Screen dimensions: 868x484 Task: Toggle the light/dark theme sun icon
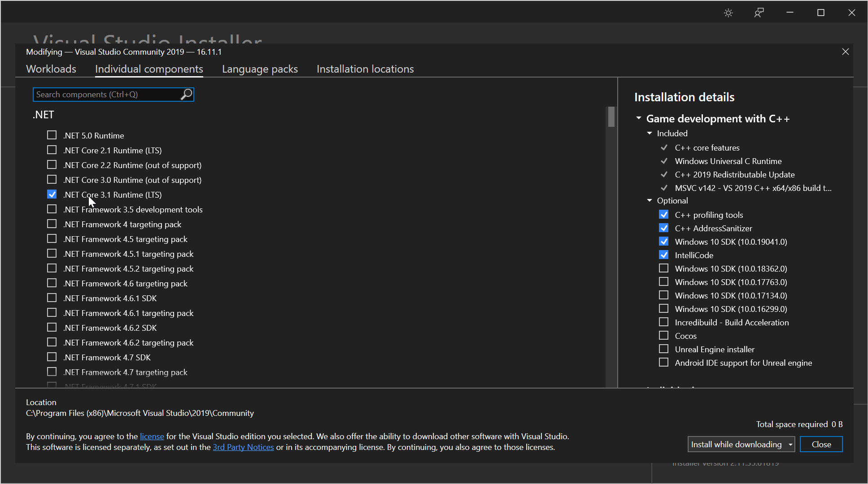coord(728,13)
